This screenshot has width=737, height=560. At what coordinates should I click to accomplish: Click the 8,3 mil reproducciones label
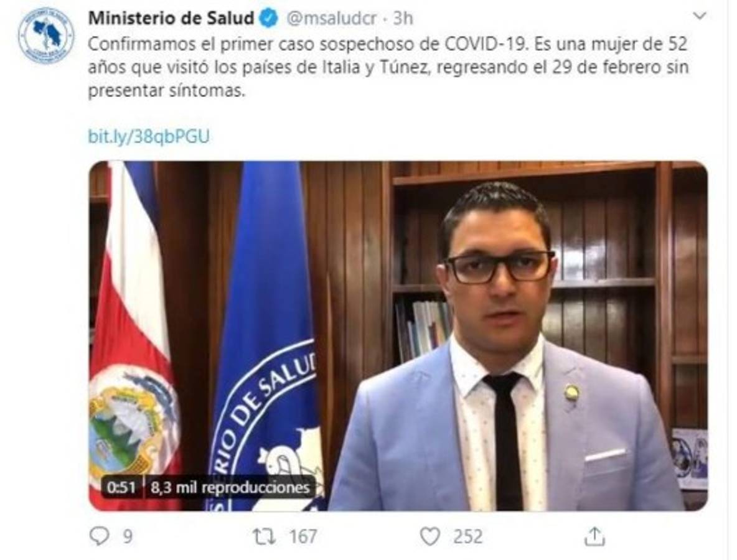click(230, 487)
